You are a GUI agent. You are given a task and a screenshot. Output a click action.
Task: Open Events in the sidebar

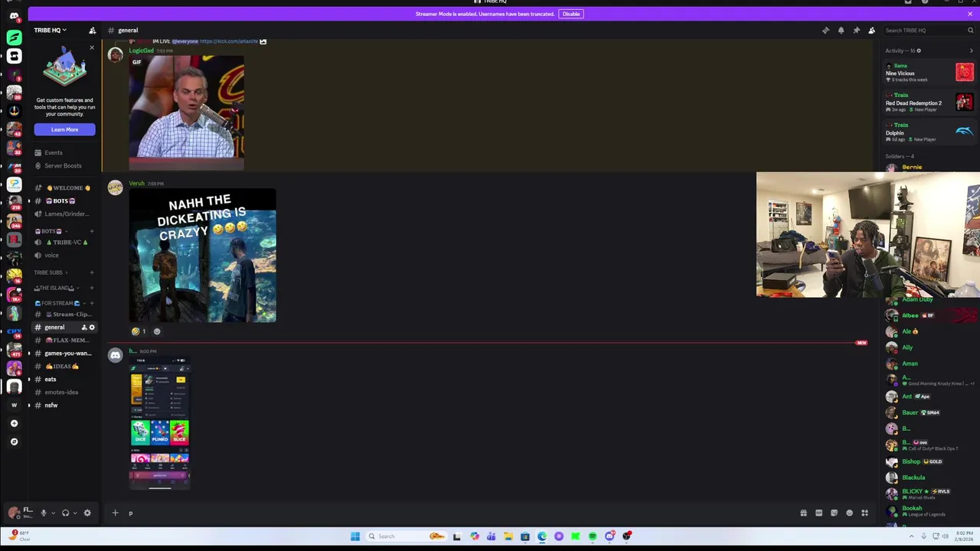pyautogui.click(x=64, y=152)
